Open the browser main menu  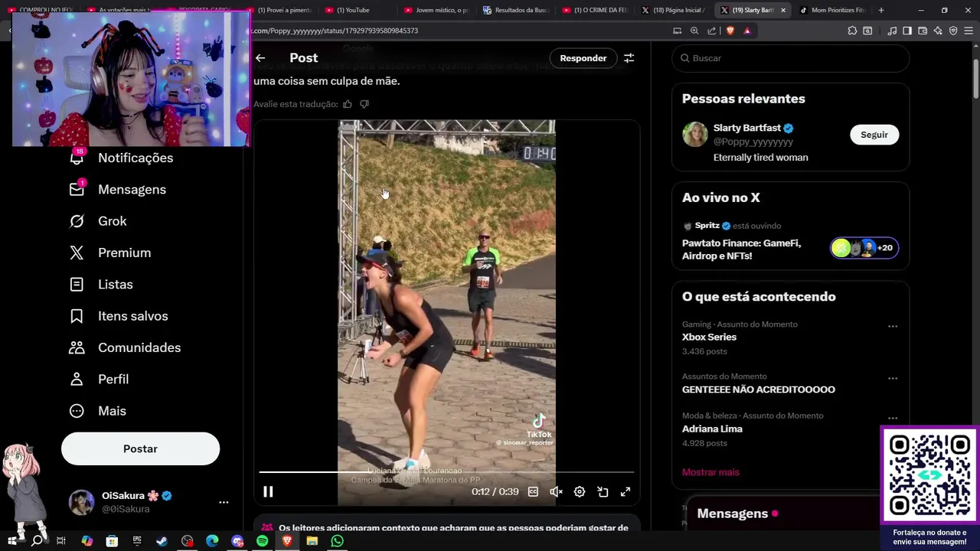click(x=969, y=31)
